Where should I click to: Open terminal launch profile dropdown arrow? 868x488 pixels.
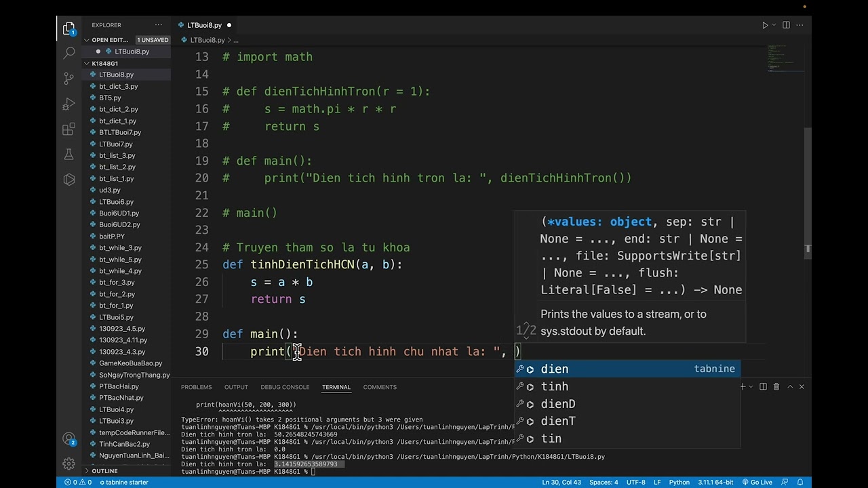tap(751, 387)
